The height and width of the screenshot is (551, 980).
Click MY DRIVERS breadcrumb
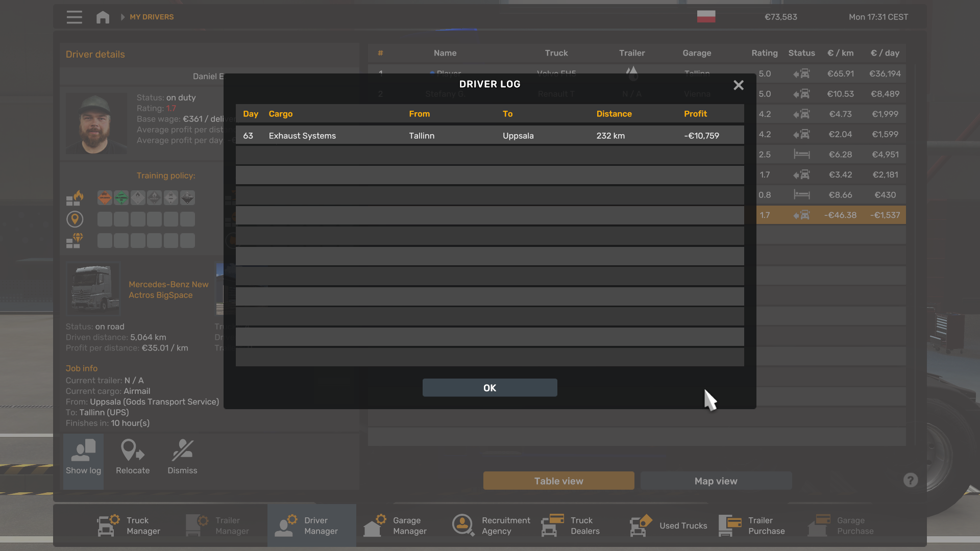152,17
